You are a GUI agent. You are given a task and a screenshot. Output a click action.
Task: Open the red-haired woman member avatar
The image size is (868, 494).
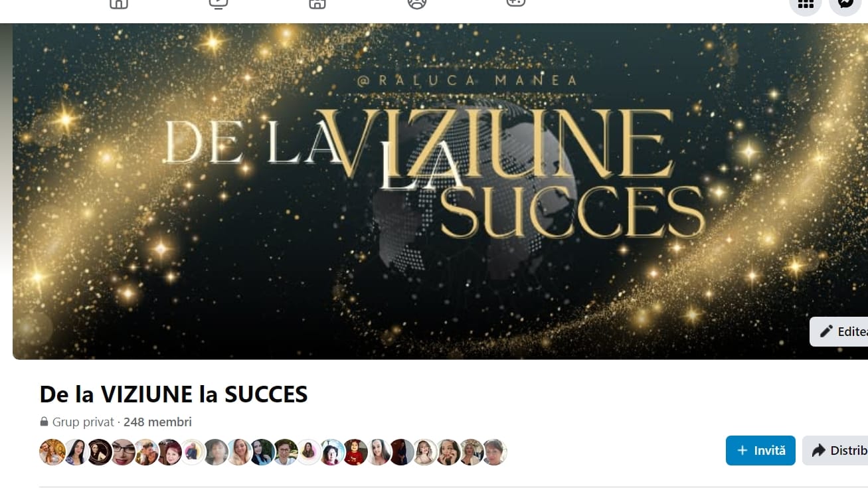(x=169, y=452)
